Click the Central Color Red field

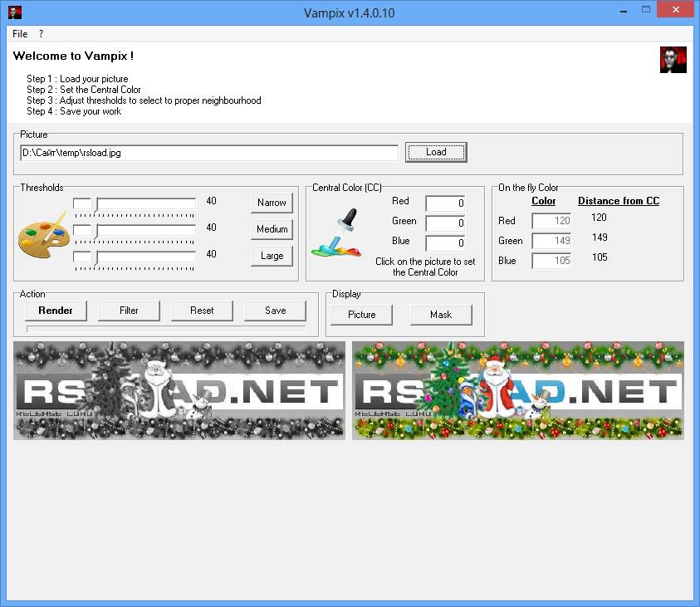point(445,203)
